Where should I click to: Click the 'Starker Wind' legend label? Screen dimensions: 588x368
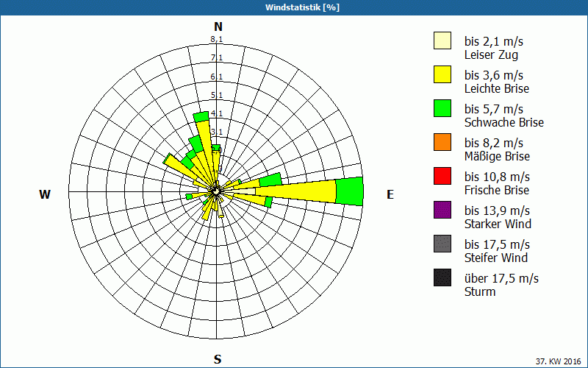(x=498, y=224)
